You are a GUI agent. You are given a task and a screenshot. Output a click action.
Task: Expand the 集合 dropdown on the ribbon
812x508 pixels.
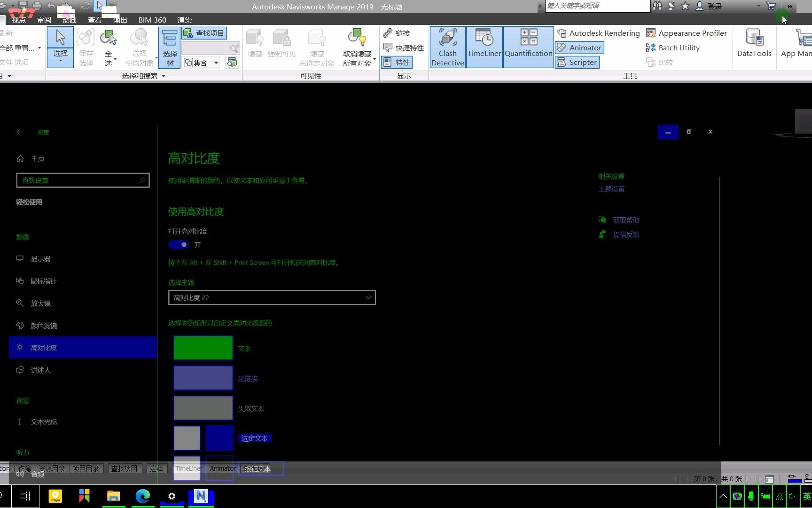[216, 63]
